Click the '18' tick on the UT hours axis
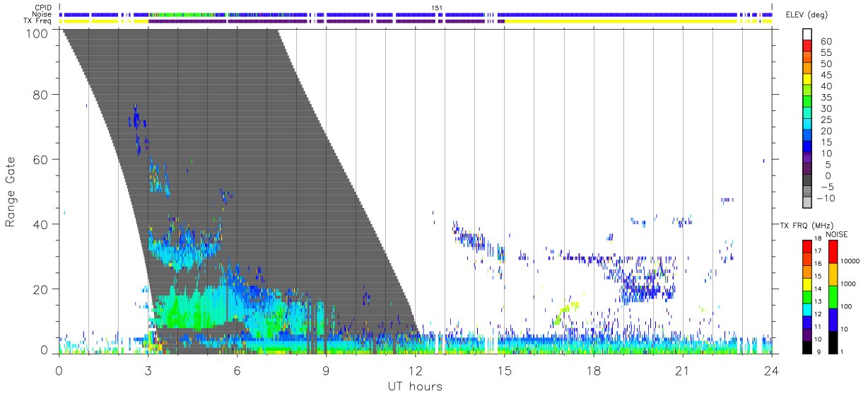The width and height of the screenshot is (868, 401). click(593, 370)
